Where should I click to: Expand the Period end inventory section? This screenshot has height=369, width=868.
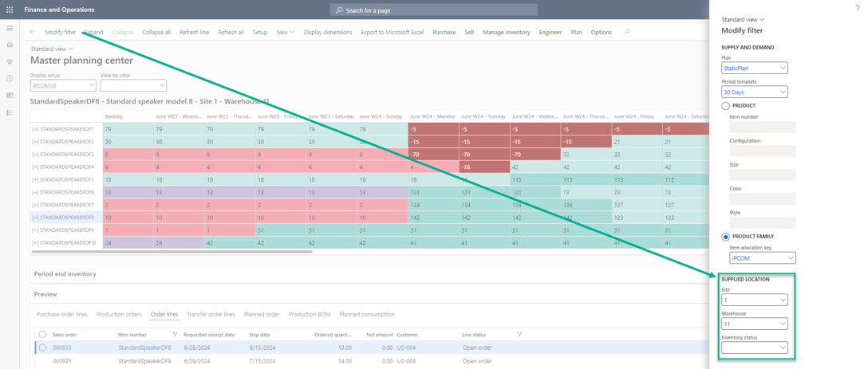coord(65,274)
